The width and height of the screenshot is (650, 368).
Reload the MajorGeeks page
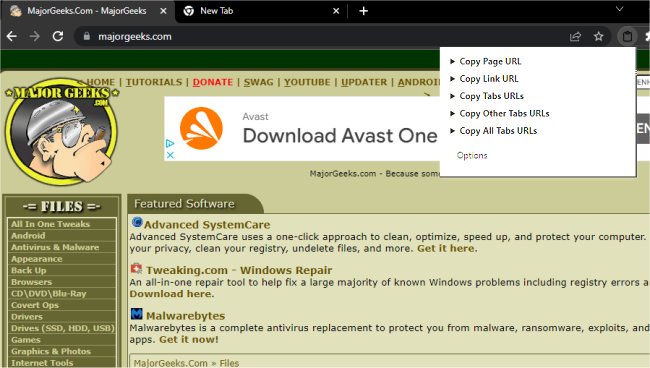(58, 36)
